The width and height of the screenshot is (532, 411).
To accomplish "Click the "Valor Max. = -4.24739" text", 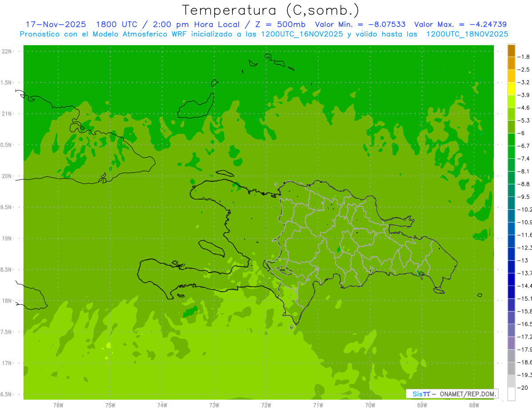I will [460, 24].
